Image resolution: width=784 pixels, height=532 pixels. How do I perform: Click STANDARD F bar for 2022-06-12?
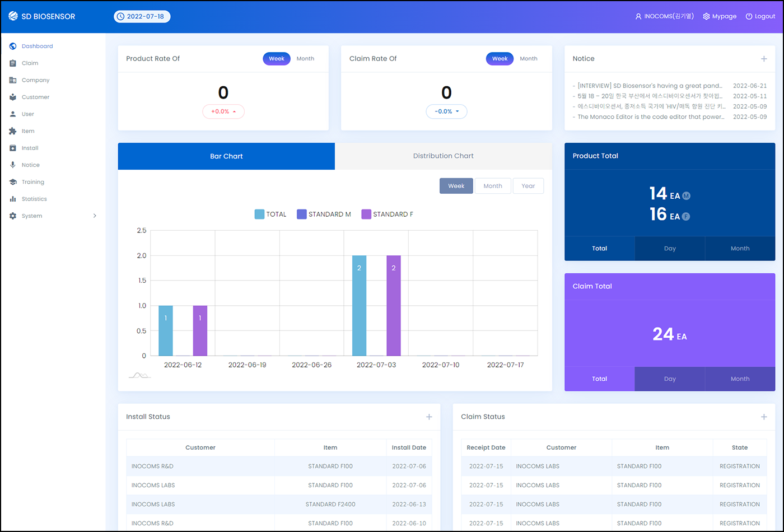[200, 330]
